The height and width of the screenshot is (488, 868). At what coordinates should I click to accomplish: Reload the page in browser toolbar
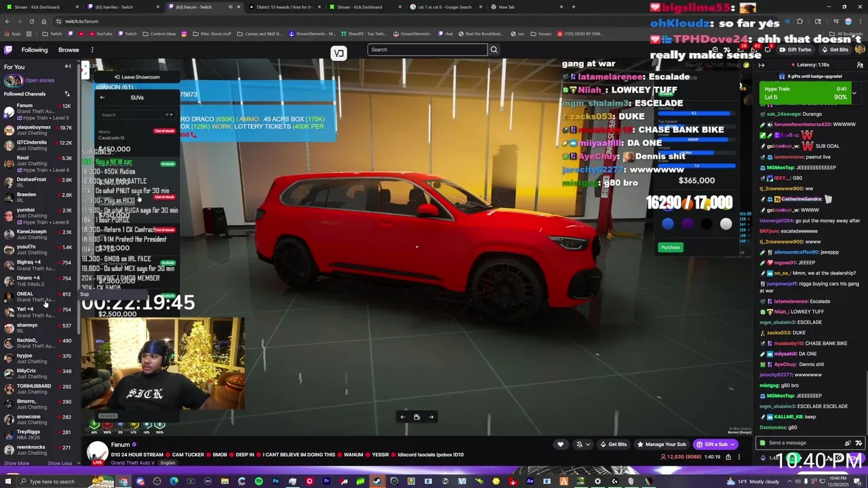click(x=32, y=21)
